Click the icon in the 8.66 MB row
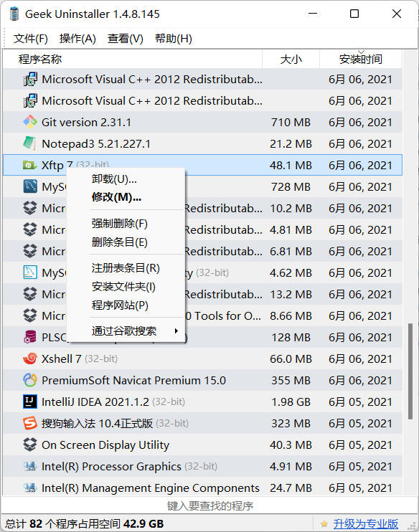The width and height of the screenshot is (419, 532). click(30, 316)
